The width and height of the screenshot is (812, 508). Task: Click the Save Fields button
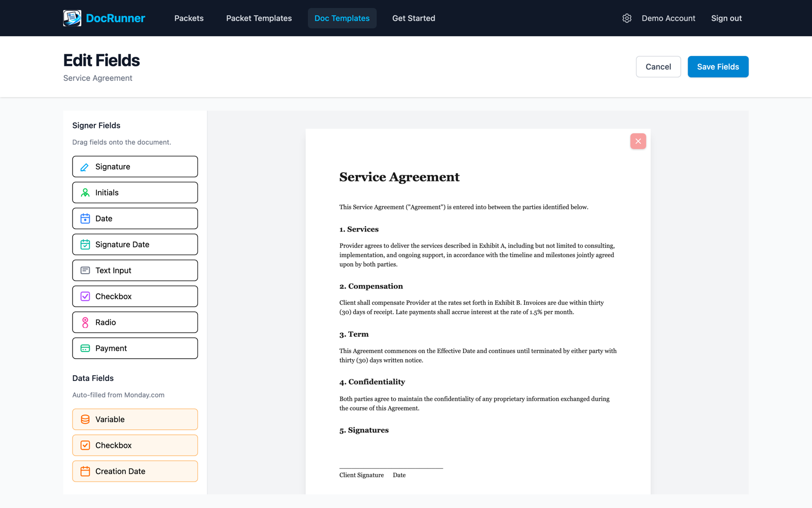tap(718, 67)
